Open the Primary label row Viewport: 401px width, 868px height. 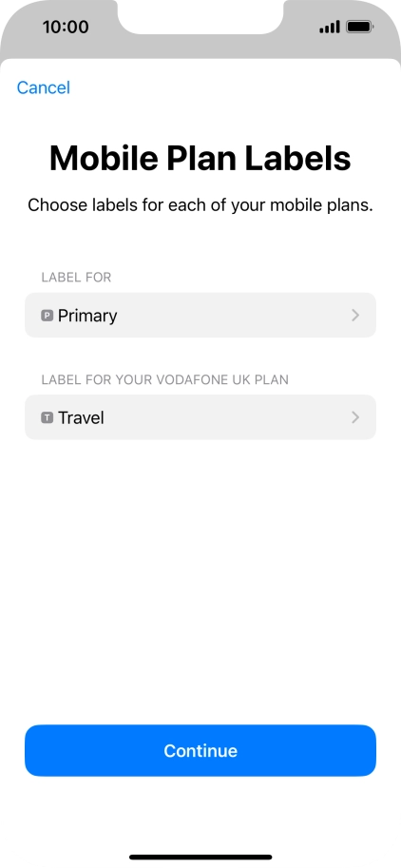click(200, 315)
